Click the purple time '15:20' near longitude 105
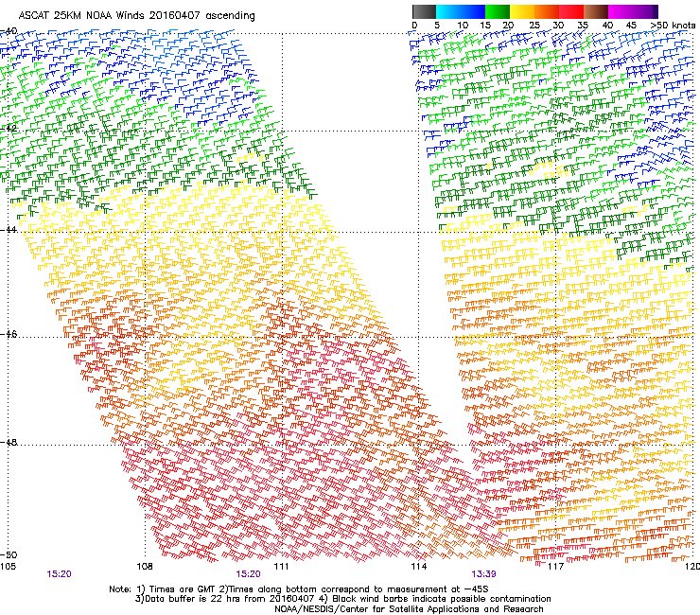Image resolution: width=700 pixels, height=615 pixels. [59, 574]
